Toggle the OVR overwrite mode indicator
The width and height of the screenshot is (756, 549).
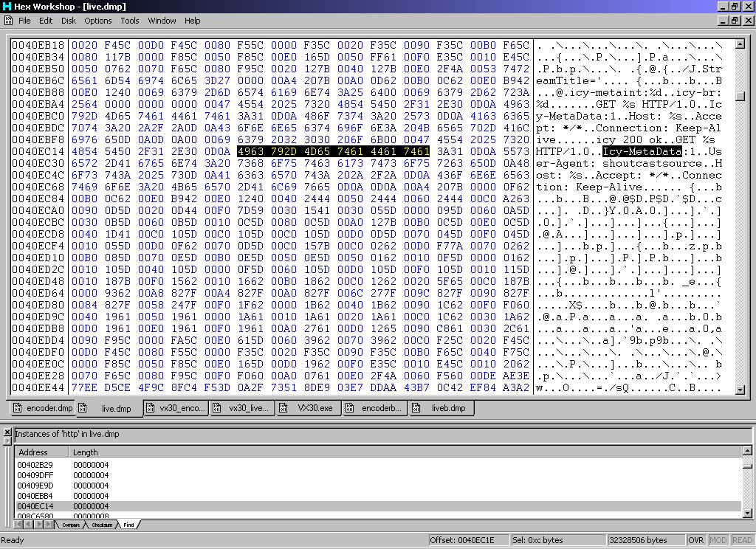click(x=695, y=540)
